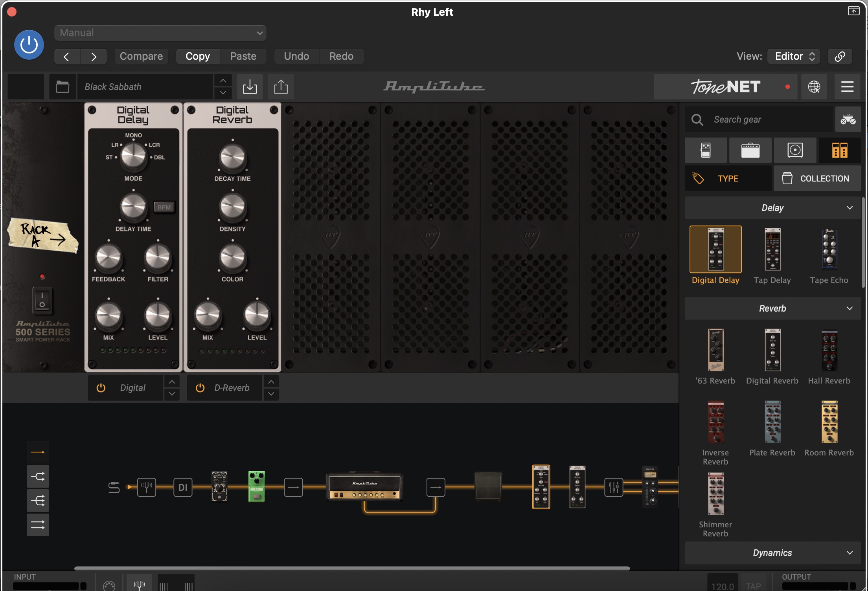The image size is (868, 591).
Task: Collapse the Delay gear section
Action: pyautogui.click(x=772, y=208)
